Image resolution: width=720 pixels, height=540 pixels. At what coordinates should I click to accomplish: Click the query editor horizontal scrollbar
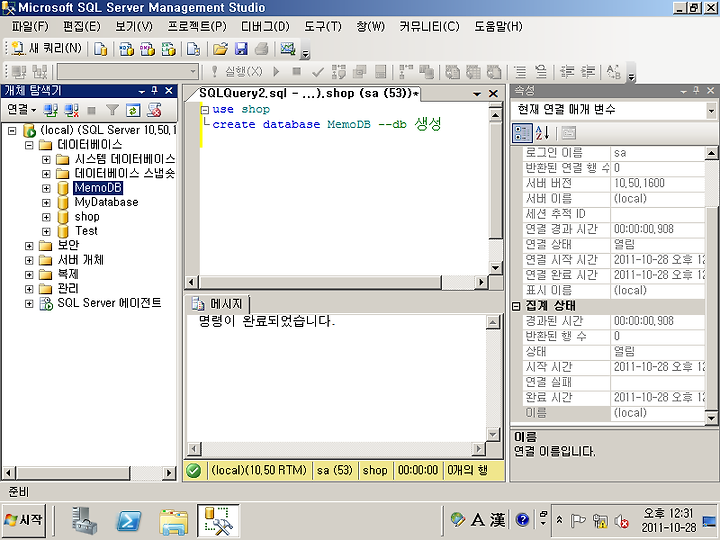[338, 282]
